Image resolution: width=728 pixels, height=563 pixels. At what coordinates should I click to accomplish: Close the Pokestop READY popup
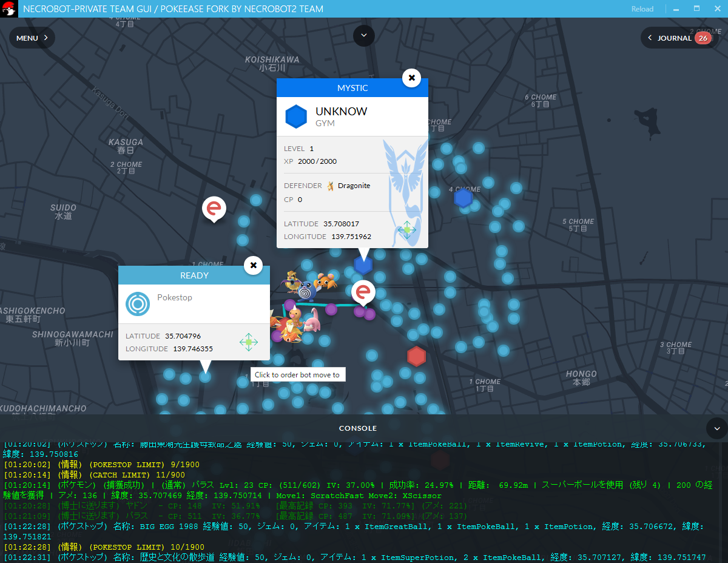(x=253, y=265)
